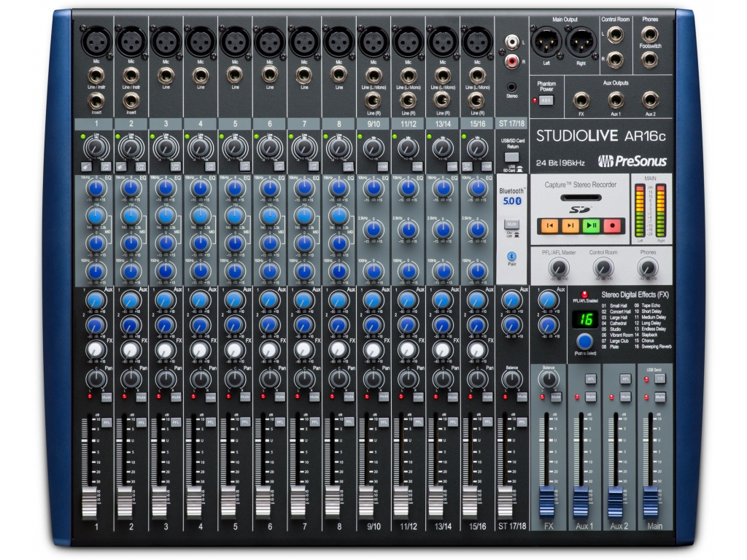The height and width of the screenshot is (560, 747).
Task: Click the red RCA R input jack
Action: (512, 61)
